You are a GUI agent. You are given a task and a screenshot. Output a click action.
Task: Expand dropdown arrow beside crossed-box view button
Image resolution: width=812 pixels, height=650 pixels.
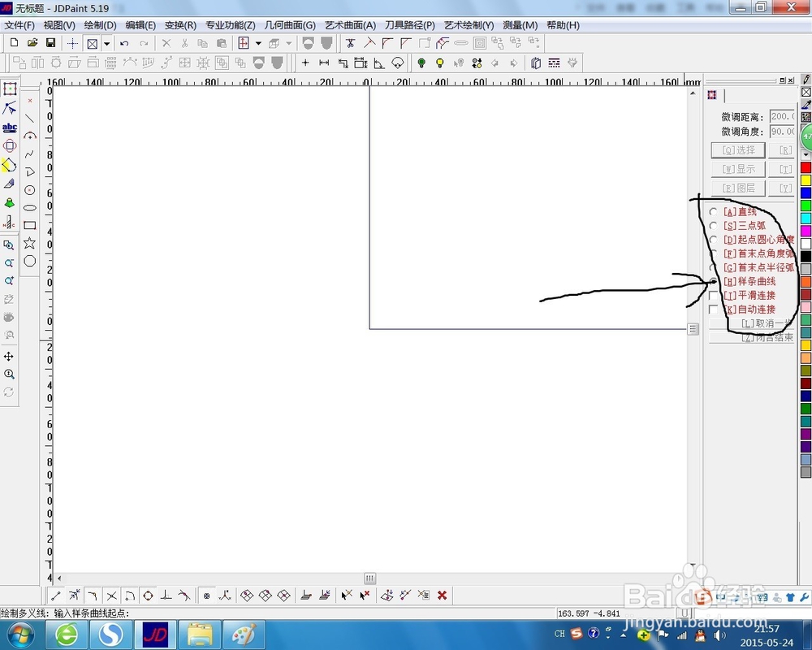(x=106, y=44)
